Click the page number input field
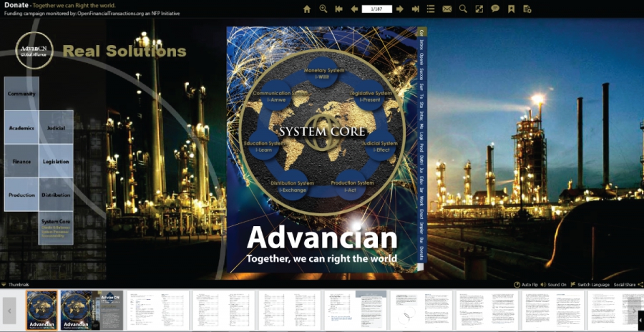This screenshot has width=644, height=332. tap(376, 9)
